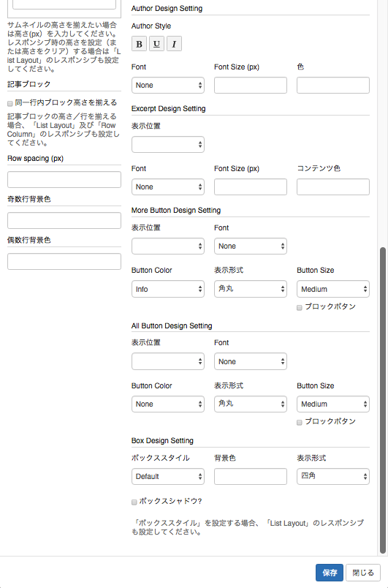The width and height of the screenshot is (388, 588).
Task: Enable 同一行内ブロック高さを揃える checkbox
Action: [x=10, y=104]
